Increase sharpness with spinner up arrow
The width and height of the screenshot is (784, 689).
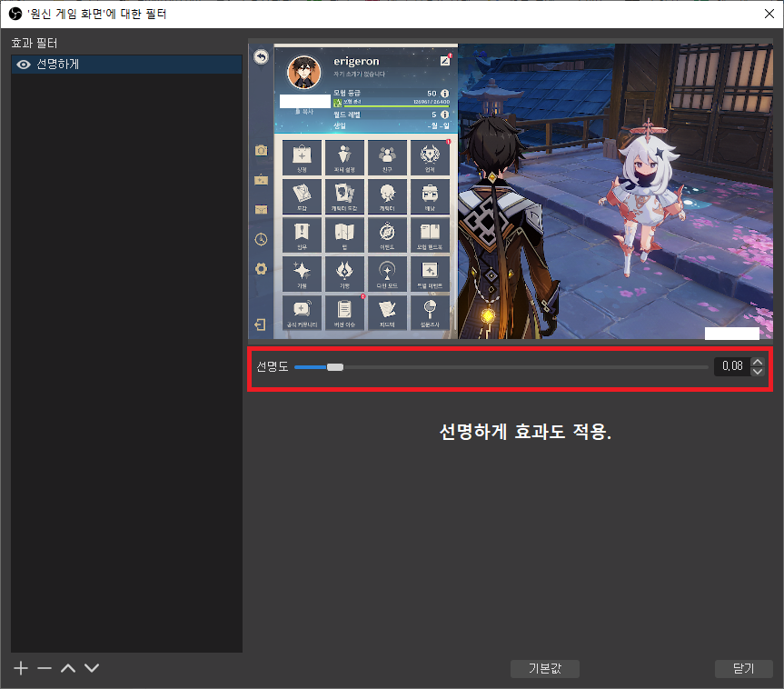758,362
